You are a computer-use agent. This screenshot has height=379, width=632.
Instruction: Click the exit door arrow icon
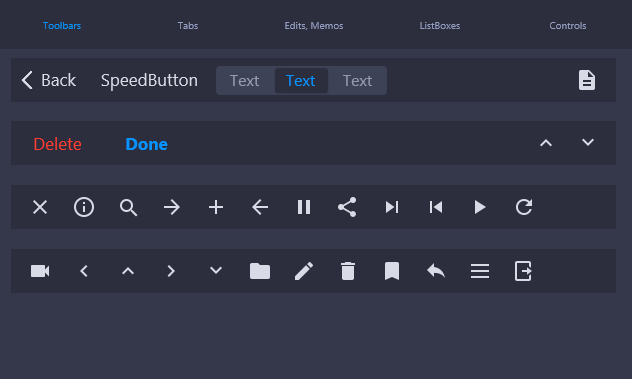523,271
